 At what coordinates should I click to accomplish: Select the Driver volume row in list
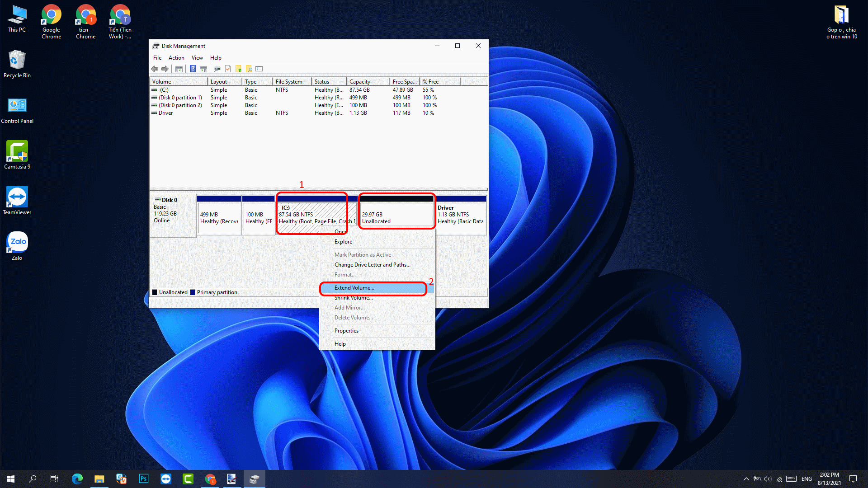tap(165, 113)
